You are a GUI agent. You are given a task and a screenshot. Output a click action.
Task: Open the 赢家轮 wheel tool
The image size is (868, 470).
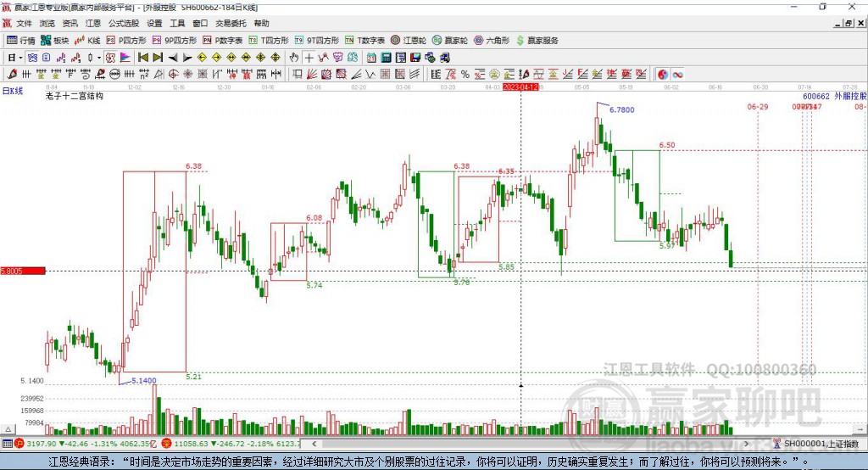pos(450,41)
